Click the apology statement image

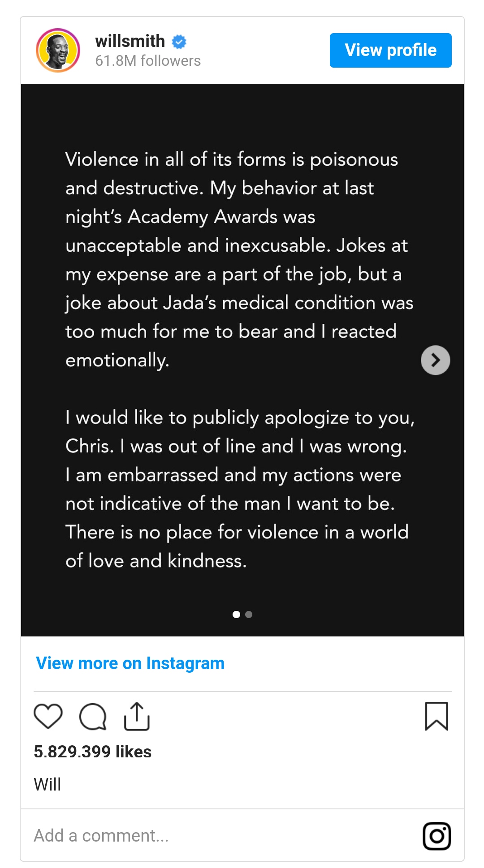[242, 360]
